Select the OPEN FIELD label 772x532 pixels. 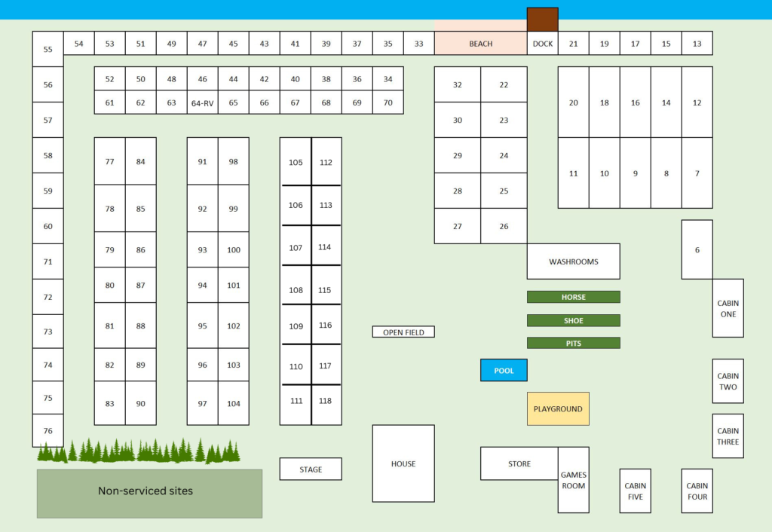(403, 332)
